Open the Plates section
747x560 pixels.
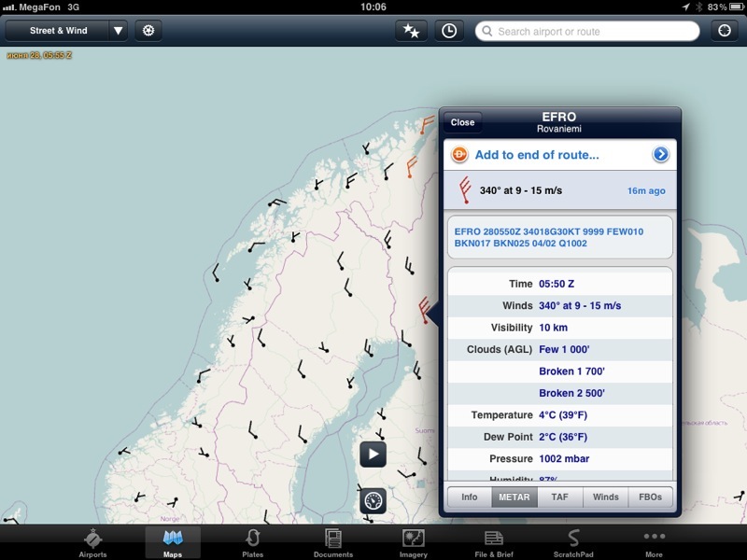coord(252,541)
